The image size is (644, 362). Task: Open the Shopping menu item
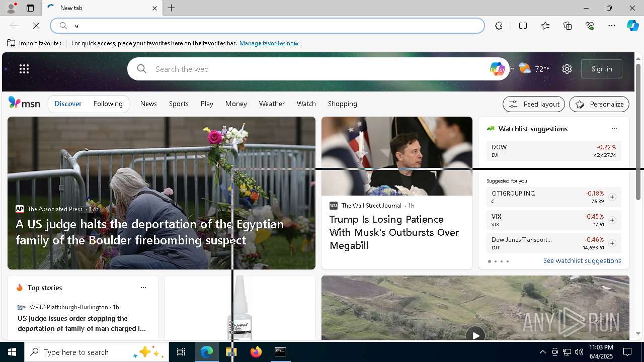(342, 104)
